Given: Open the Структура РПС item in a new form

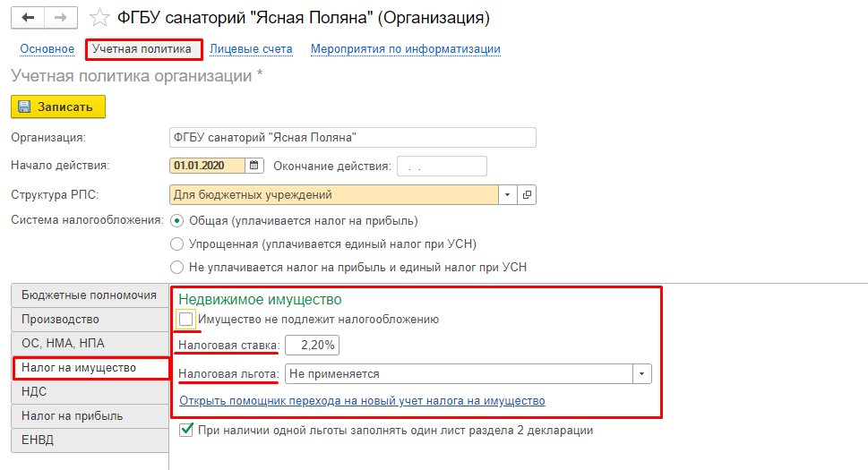Looking at the screenshot, I should point(527,194).
